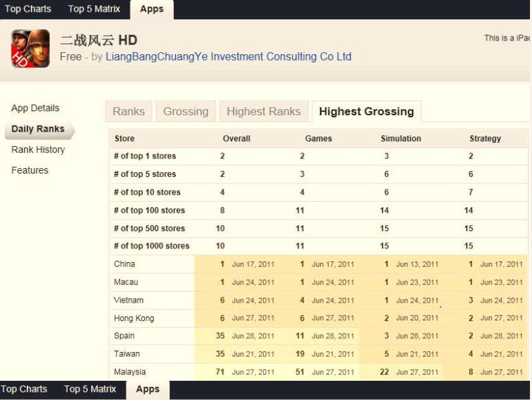Click the 二战风云 HD app title
This screenshot has height=400, width=532.
pyautogui.click(x=99, y=40)
